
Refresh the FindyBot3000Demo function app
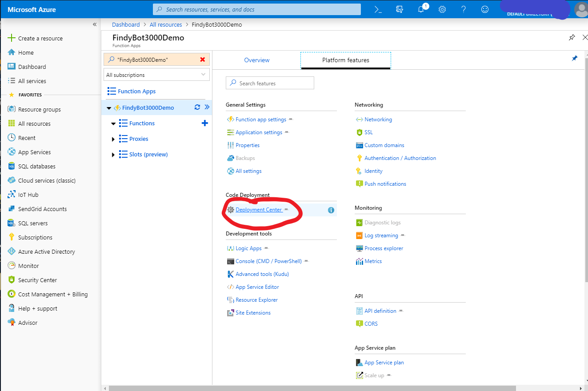[197, 107]
